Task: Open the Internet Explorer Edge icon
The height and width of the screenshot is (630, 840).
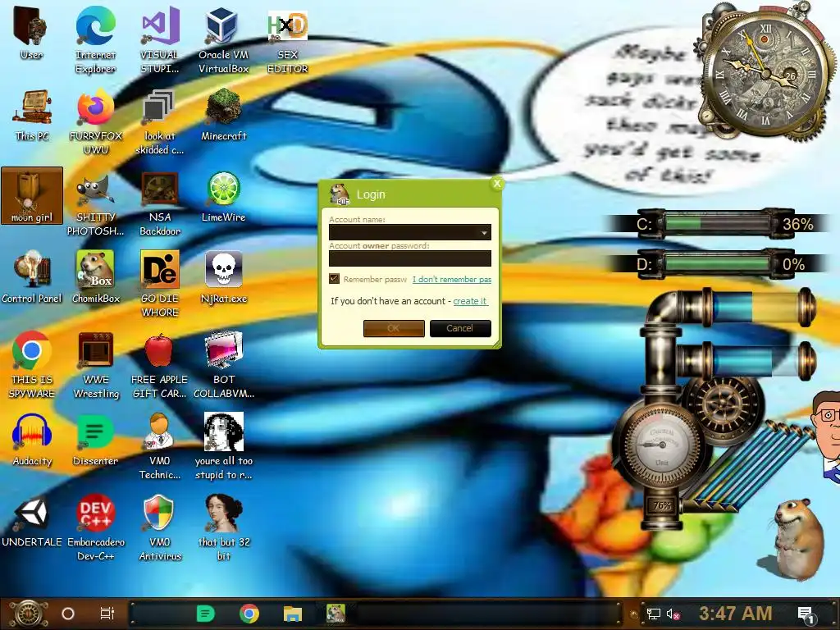Action: click(x=95, y=40)
